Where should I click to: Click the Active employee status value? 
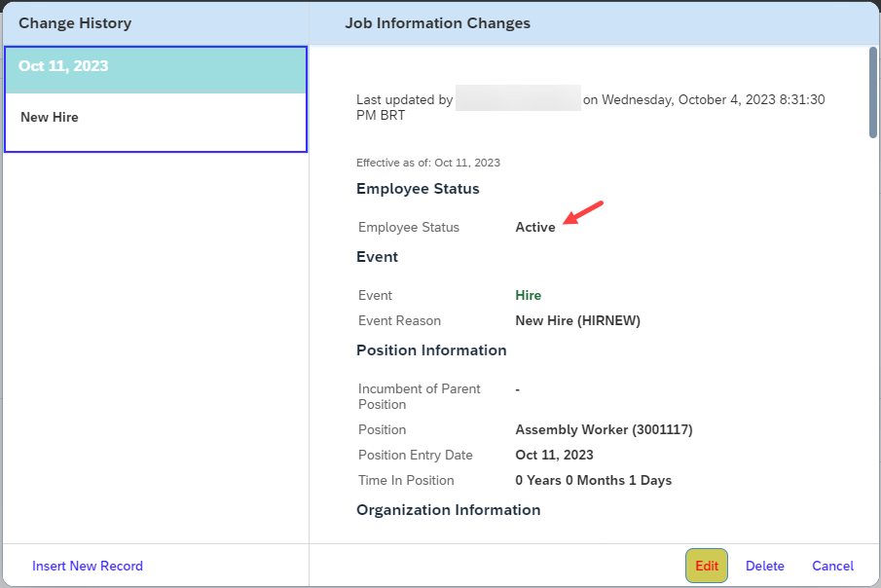[535, 227]
